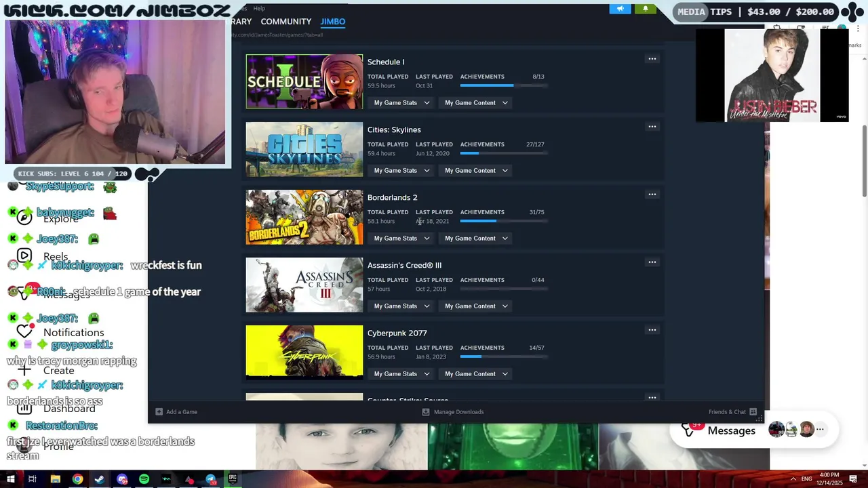Open options menu for Cyberpunk 2077
This screenshot has width=868, height=488.
click(652, 330)
